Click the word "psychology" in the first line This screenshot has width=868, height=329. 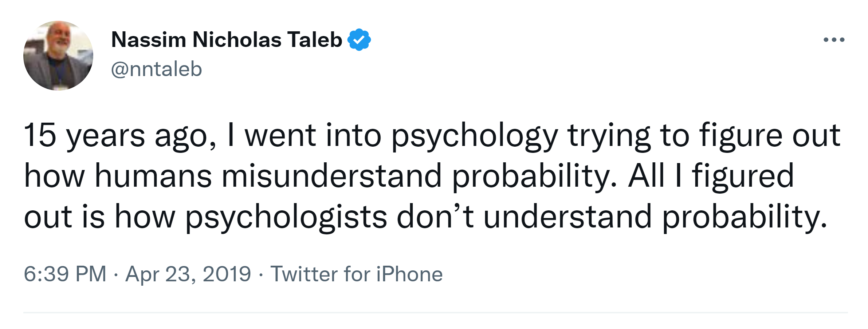tap(475, 136)
